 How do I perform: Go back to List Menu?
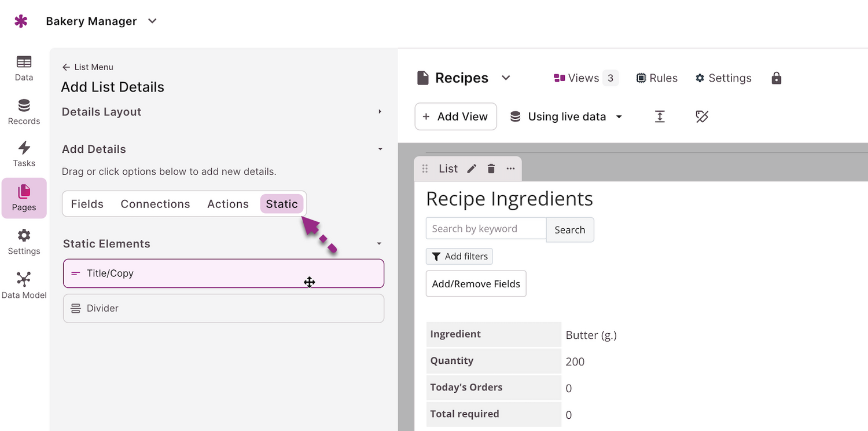88,67
